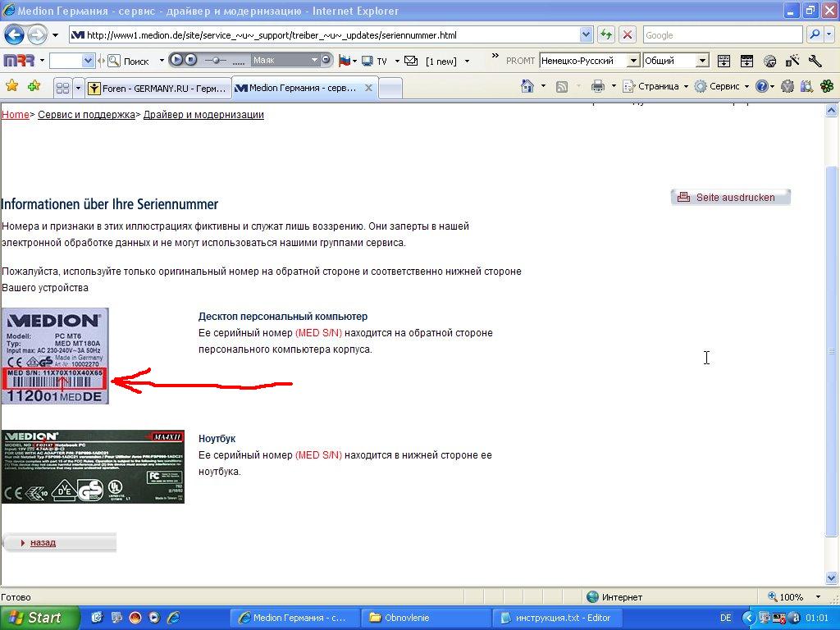
Task: Click the PROMT globe icon
Action: (x=769, y=61)
